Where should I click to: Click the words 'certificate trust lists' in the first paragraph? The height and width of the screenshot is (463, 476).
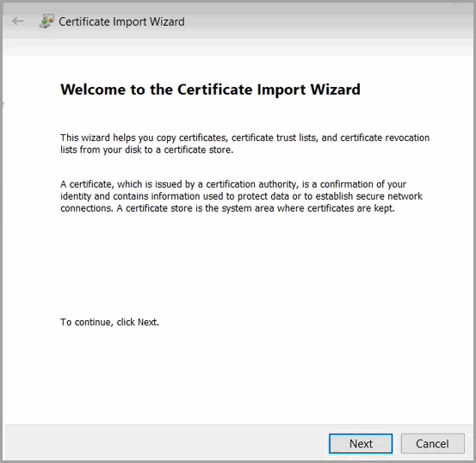pyautogui.click(x=275, y=138)
